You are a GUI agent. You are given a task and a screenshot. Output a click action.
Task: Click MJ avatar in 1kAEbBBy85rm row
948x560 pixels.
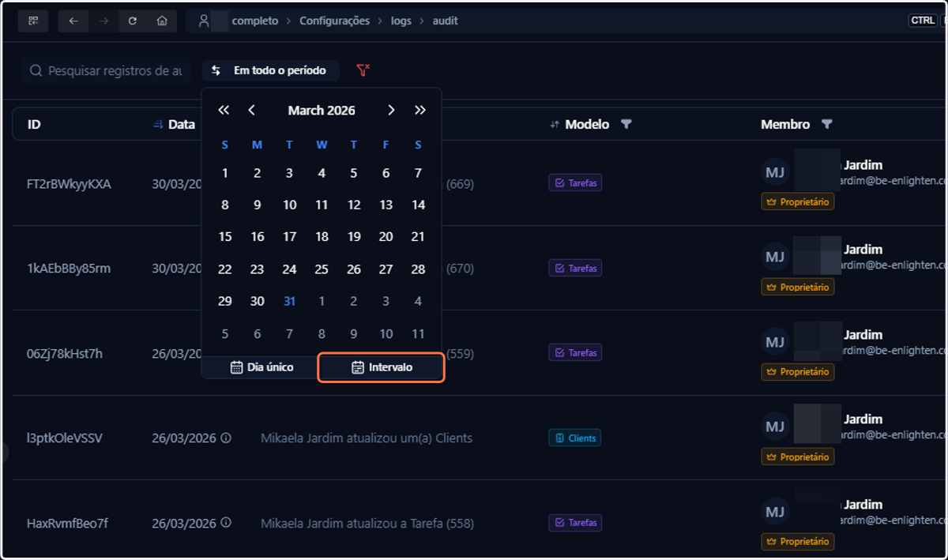[775, 257]
